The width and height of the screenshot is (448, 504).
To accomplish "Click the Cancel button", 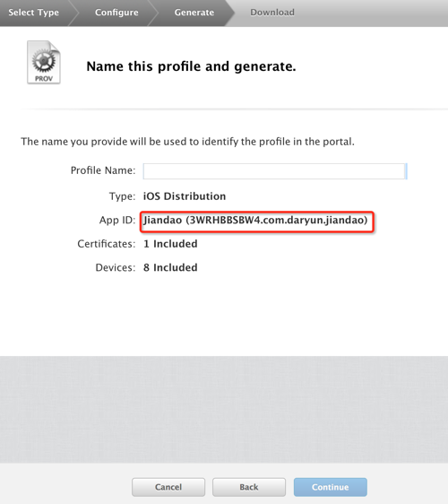I will (168, 487).
